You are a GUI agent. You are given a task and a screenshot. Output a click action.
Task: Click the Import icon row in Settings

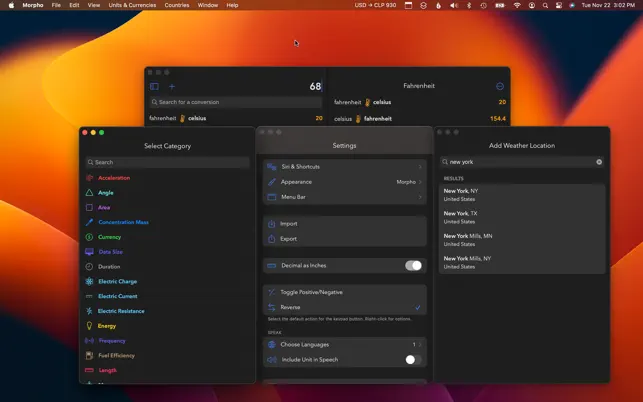[344, 224]
